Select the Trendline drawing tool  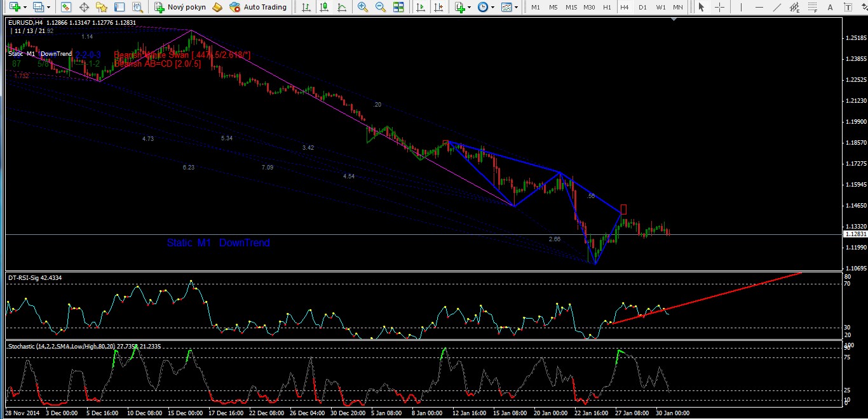[776, 7]
